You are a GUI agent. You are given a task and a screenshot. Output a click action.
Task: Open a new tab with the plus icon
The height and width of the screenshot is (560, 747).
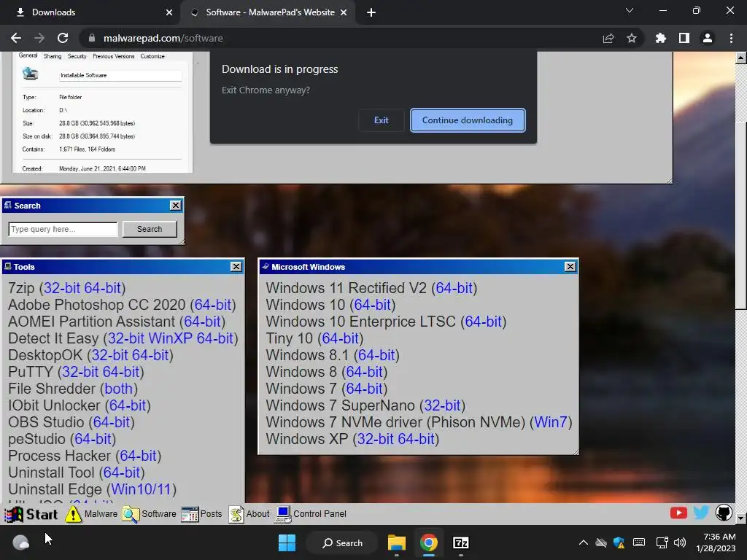point(371,12)
